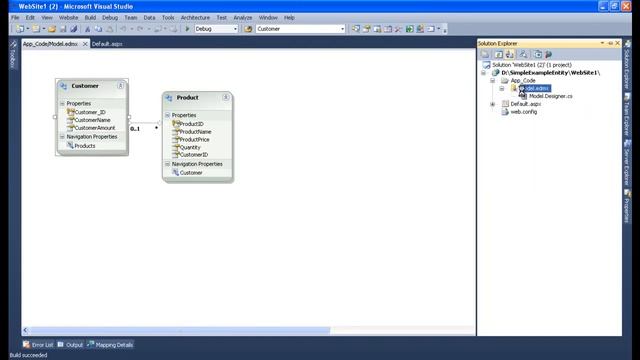Collapse Navigation Properties of Product entity
This screenshot has width=640, height=360.
[167, 164]
